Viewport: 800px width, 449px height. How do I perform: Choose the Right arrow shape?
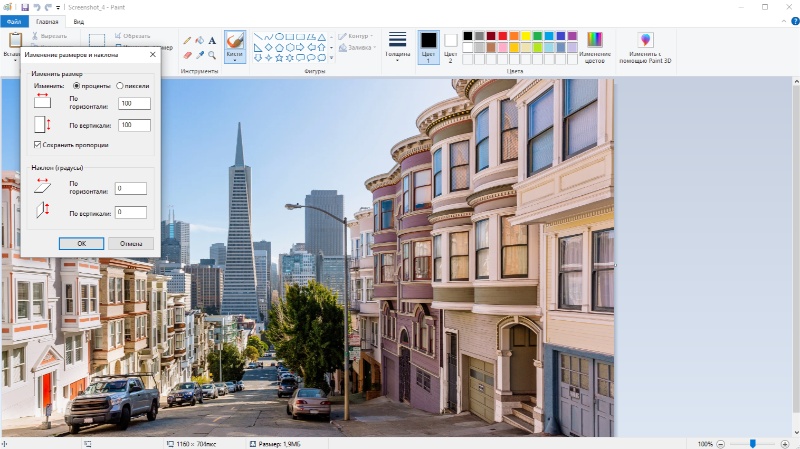click(x=301, y=47)
